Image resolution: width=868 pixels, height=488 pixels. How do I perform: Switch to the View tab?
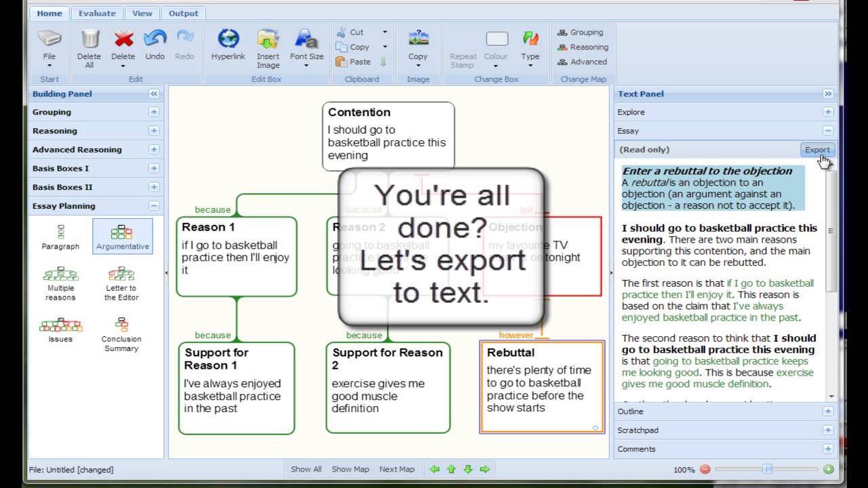142,13
